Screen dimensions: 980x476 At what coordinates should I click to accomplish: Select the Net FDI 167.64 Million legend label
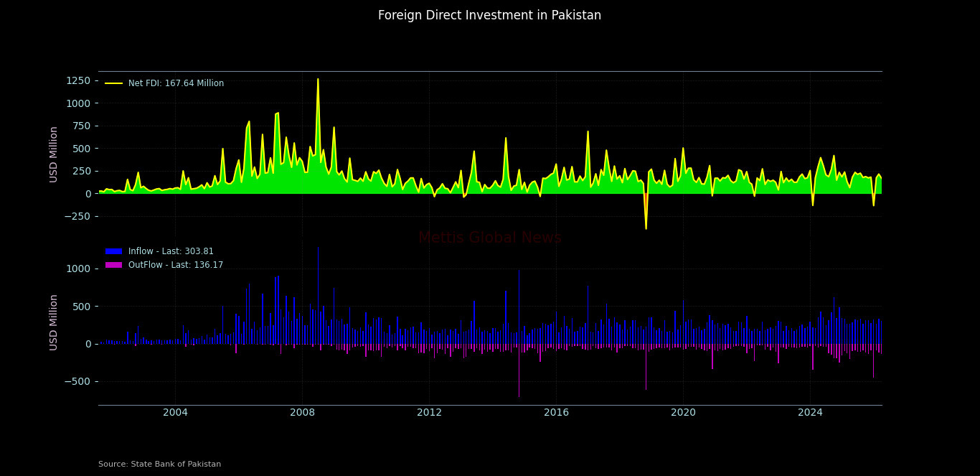[176, 84]
